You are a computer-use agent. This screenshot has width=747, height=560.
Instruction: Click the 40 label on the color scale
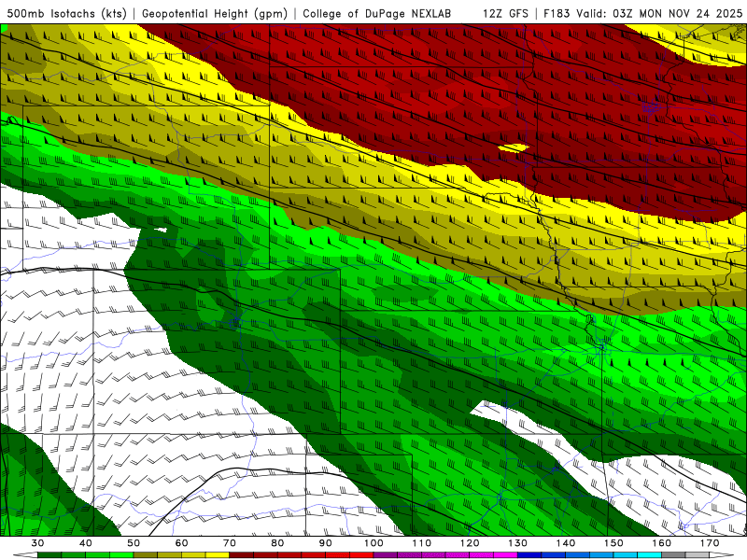click(x=86, y=543)
